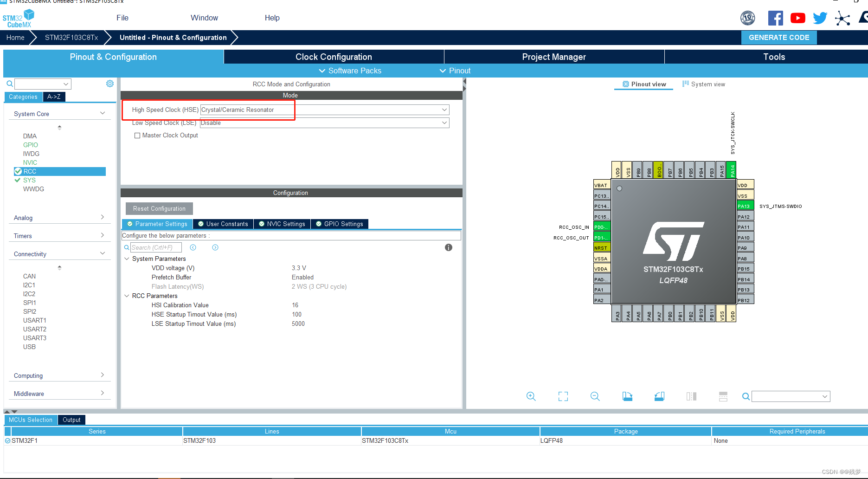Open categories settings gear icon

coord(110,84)
